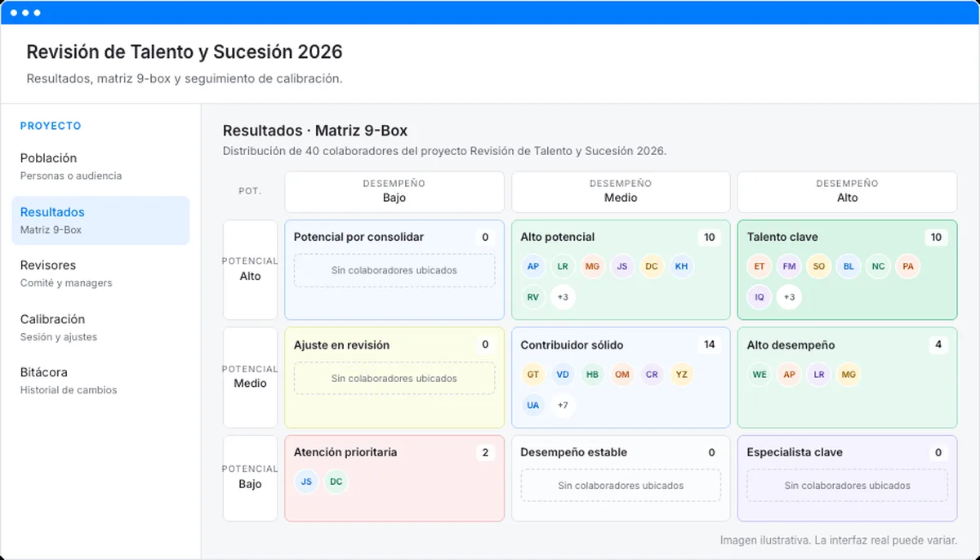
Task: Select the Potencial Alto row header
Action: click(x=251, y=269)
